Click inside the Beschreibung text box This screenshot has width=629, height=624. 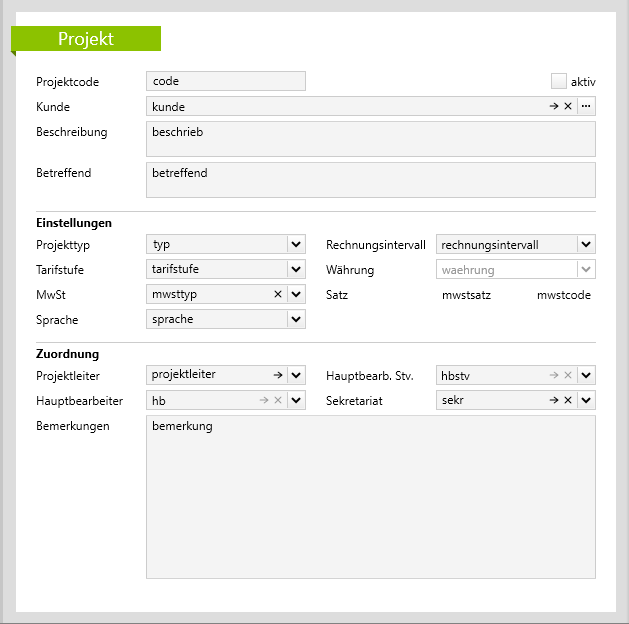coord(370,139)
